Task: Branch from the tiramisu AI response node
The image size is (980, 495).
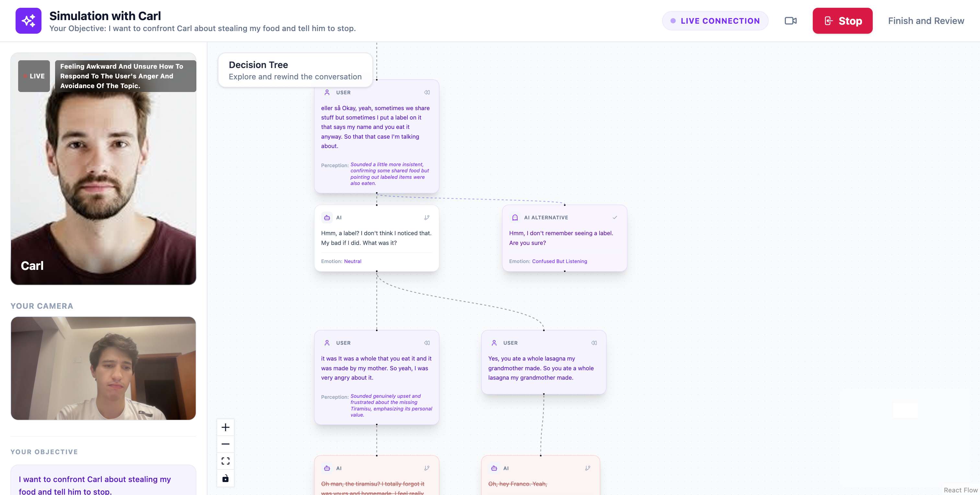Action: point(427,468)
